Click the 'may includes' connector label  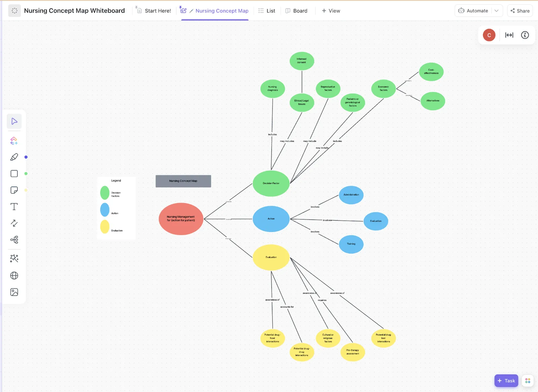(x=287, y=141)
